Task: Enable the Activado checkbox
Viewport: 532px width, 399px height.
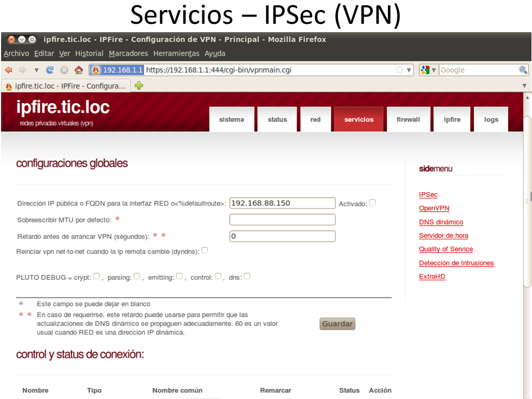Action: point(372,203)
